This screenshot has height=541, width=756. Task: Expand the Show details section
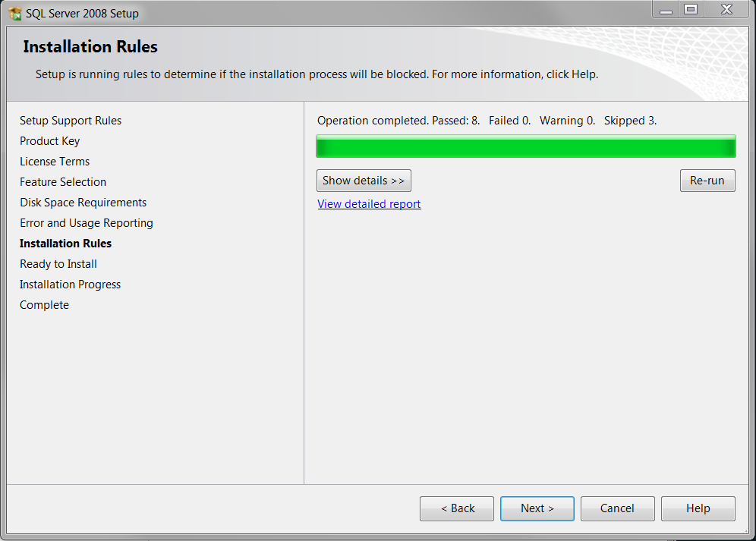[x=364, y=181]
